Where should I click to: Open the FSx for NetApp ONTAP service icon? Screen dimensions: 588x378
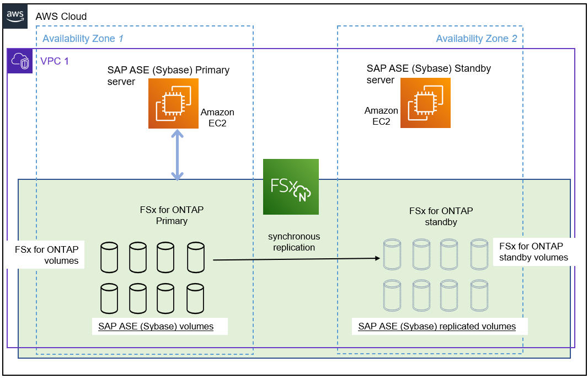291,187
